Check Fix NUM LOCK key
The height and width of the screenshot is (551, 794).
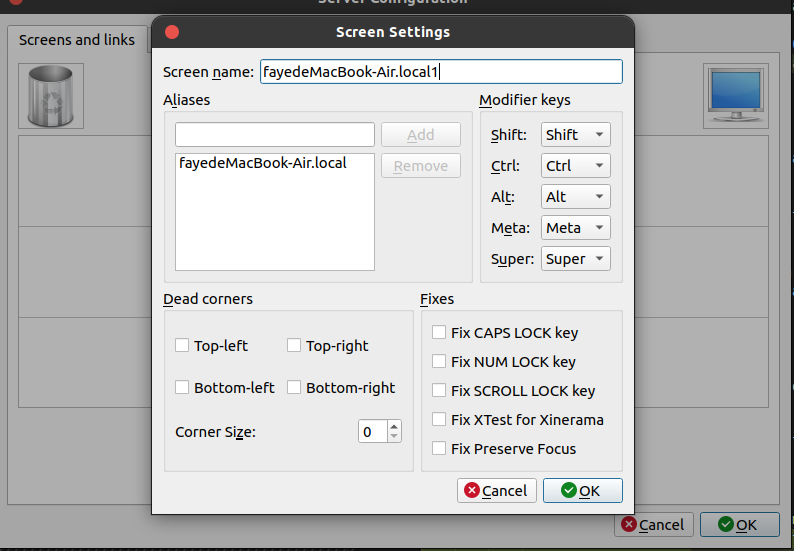tap(439, 361)
